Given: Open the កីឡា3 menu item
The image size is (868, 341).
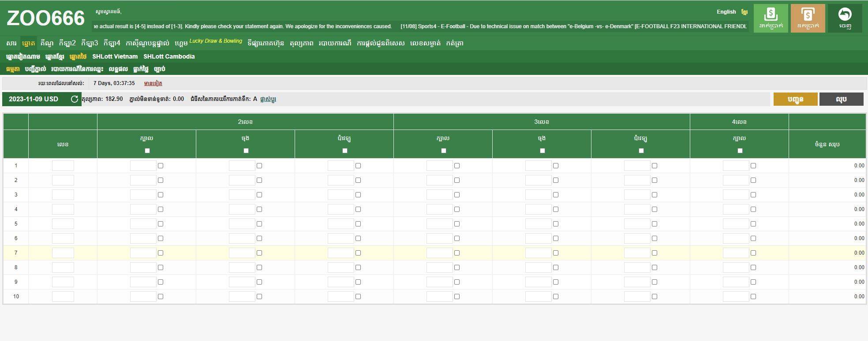Looking at the screenshot, I should 90,43.
